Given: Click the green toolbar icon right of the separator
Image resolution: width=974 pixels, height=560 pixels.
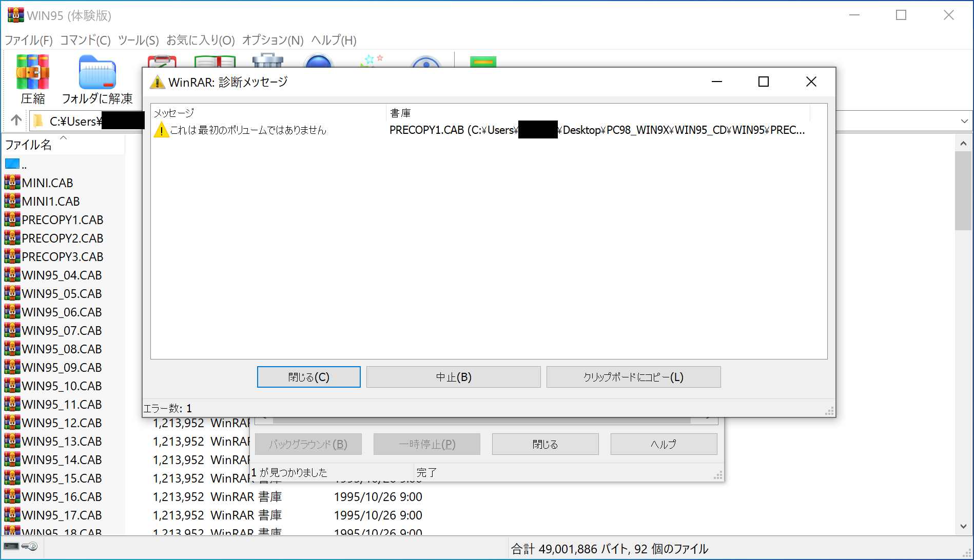Looking at the screenshot, I should [483, 62].
